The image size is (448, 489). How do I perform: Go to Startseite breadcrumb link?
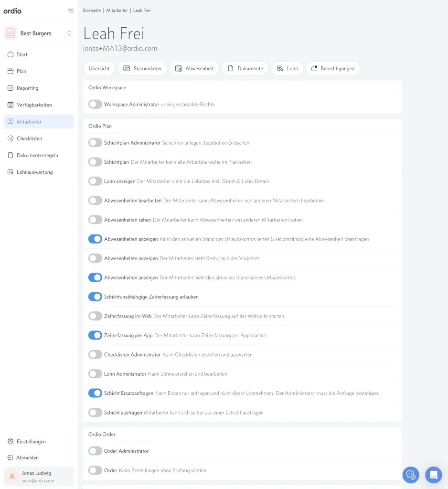click(92, 11)
